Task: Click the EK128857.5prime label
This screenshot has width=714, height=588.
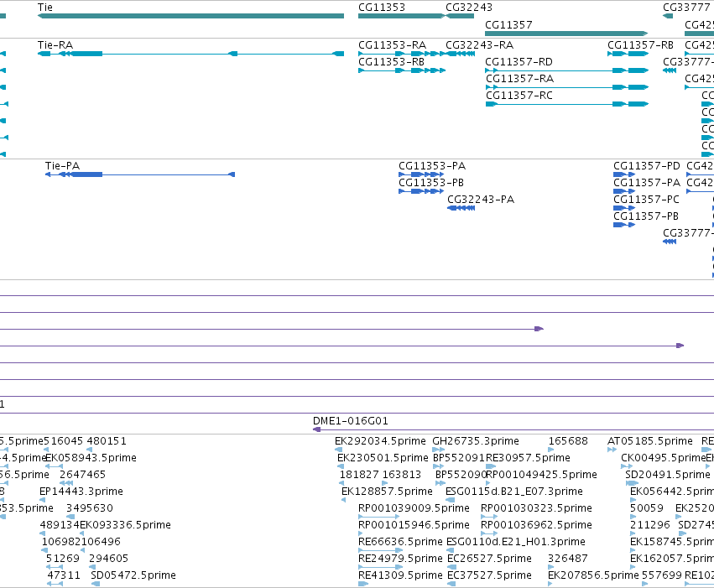Action: point(387,492)
